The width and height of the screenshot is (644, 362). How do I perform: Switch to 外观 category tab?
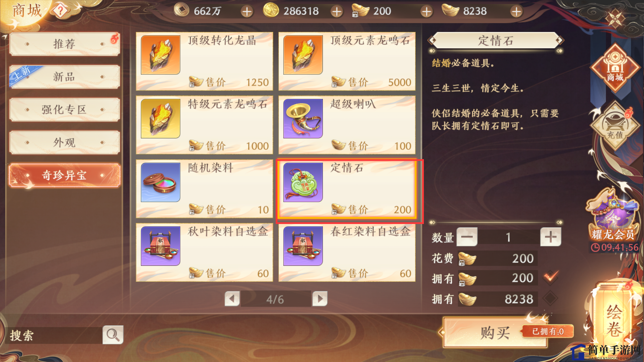click(x=64, y=142)
